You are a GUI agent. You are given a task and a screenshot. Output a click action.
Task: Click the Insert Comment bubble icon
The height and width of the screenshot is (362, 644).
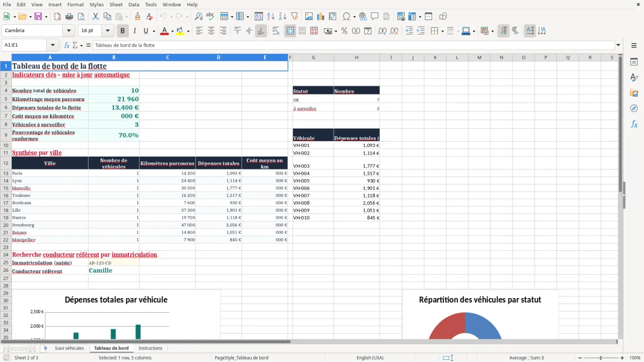tap(375, 17)
